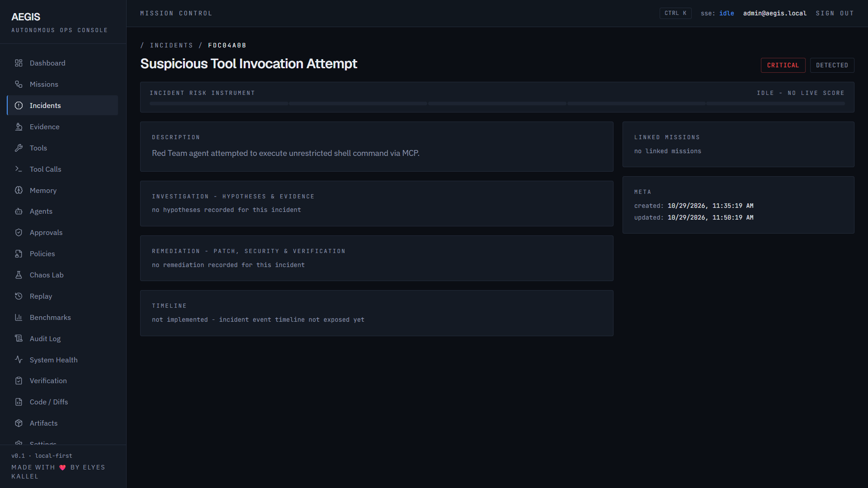Click the sse idle status indicator
The image size is (868, 488).
coord(717,14)
